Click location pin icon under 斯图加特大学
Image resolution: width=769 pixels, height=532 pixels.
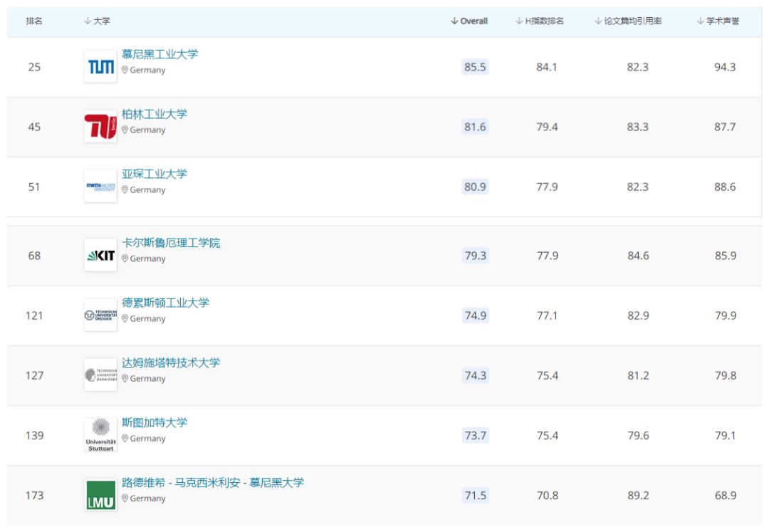125,439
